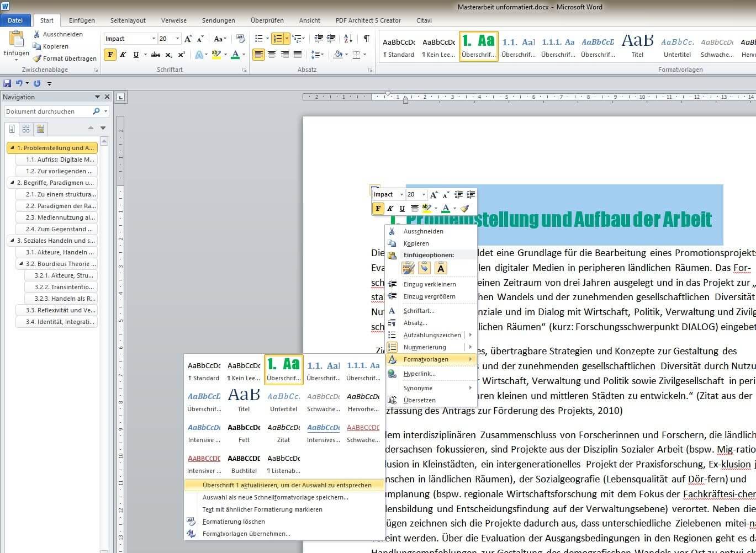756x553 pixels.
Task: Click 'Auswahl als neue Schnellformatvorlage speichern...'
Action: point(284,497)
